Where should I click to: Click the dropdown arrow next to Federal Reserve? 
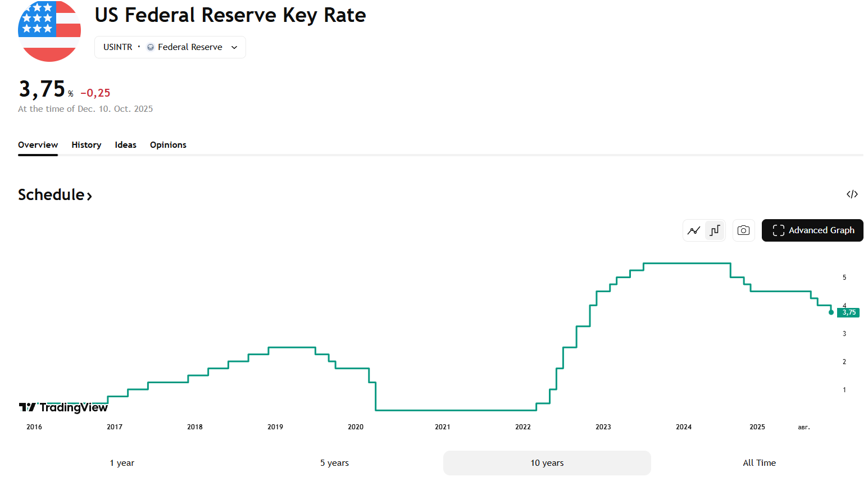pyautogui.click(x=234, y=47)
